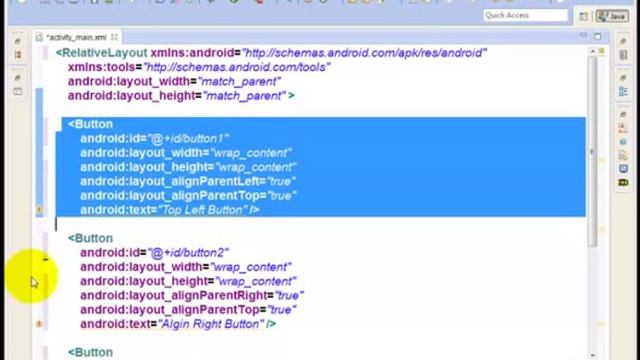
Task: Click the editor vertical scrollbar thumb
Action: [593, 151]
